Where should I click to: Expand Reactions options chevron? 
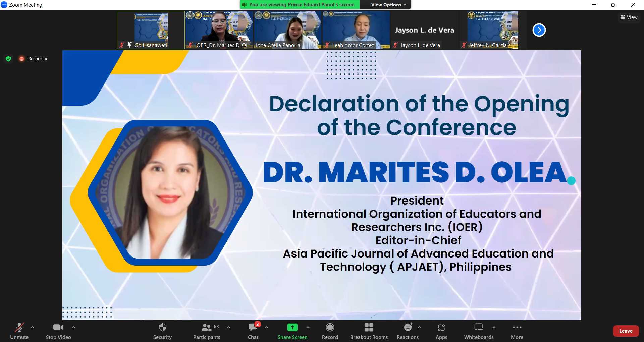pyautogui.click(x=419, y=328)
